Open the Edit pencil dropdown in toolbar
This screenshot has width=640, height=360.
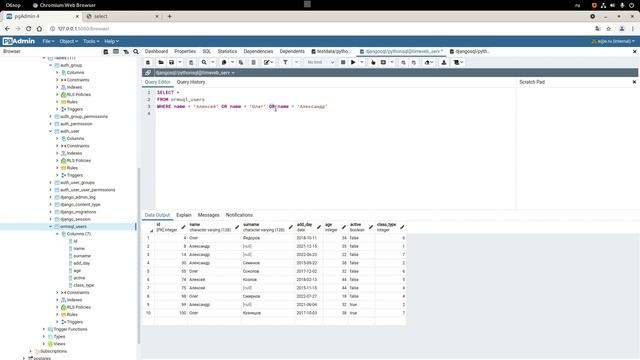268,62
